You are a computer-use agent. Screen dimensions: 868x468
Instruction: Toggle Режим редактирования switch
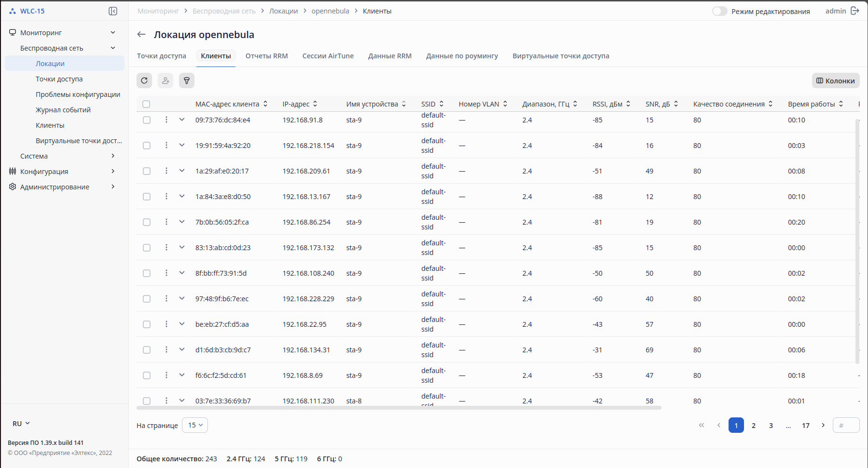click(x=720, y=11)
